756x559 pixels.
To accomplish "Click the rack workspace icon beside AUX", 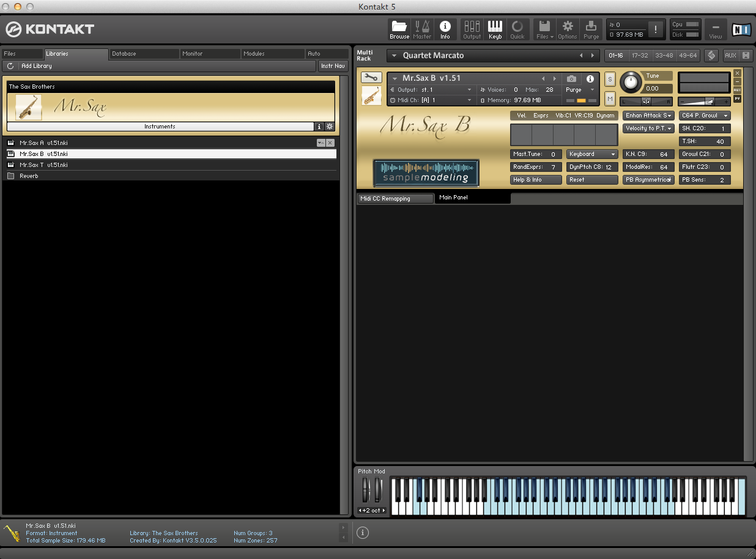I will [711, 55].
